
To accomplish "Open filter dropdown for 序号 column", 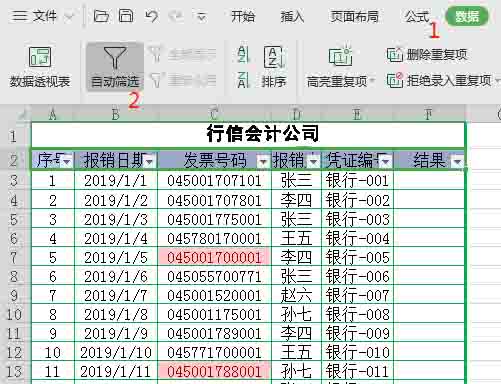I will [x=67, y=162].
